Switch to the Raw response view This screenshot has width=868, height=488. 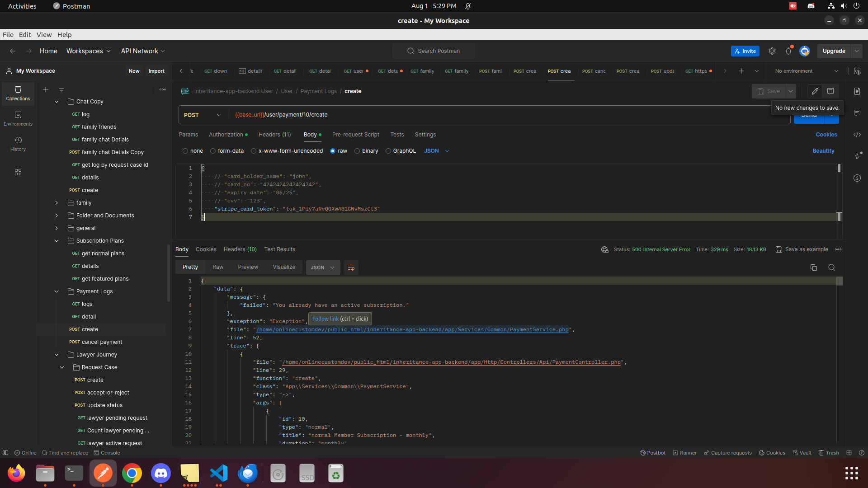[218, 267]
